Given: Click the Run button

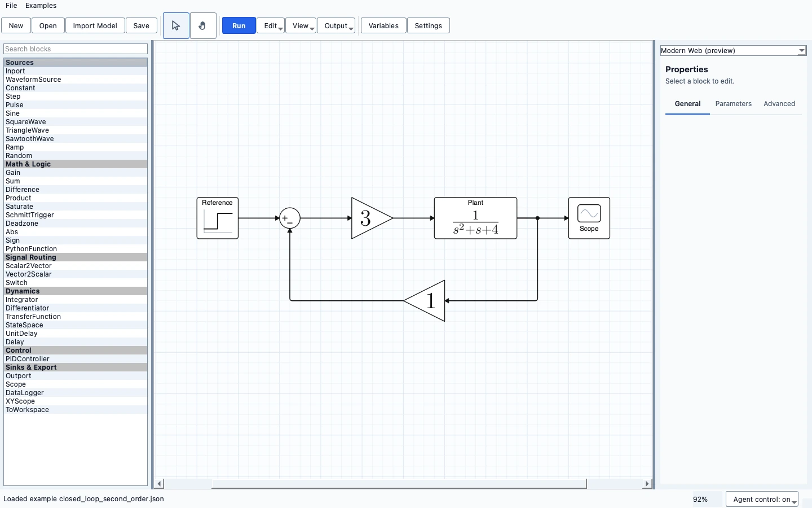Looking at the screenshot, I should point(239,26).
